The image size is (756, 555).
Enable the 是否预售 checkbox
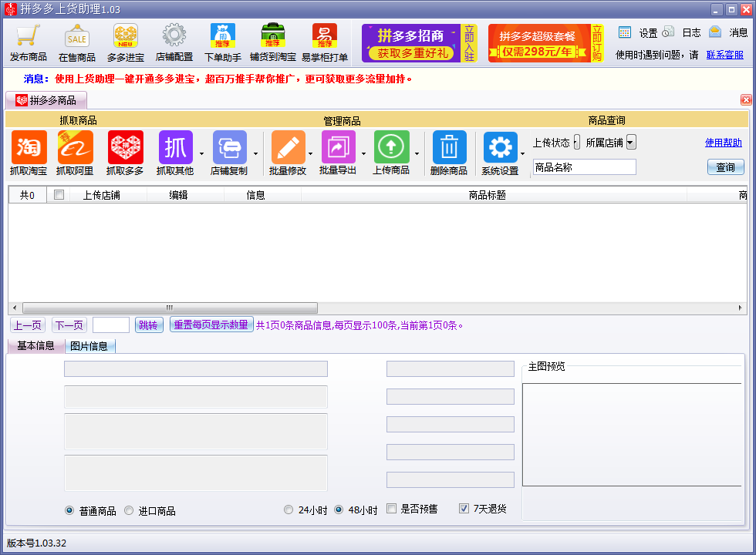pyautogui.click(x=392, y=509)
